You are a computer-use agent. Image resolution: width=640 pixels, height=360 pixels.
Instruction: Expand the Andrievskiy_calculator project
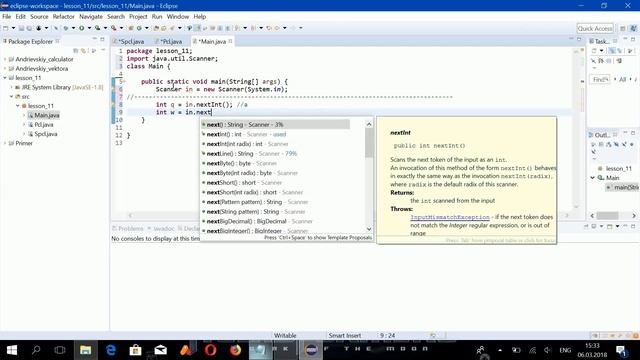click(x=5, y=59)
